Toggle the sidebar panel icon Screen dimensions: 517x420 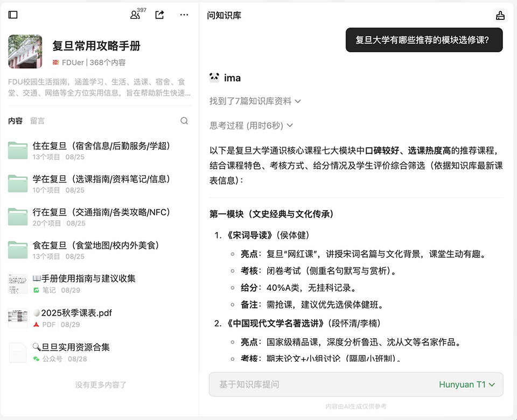13,15
